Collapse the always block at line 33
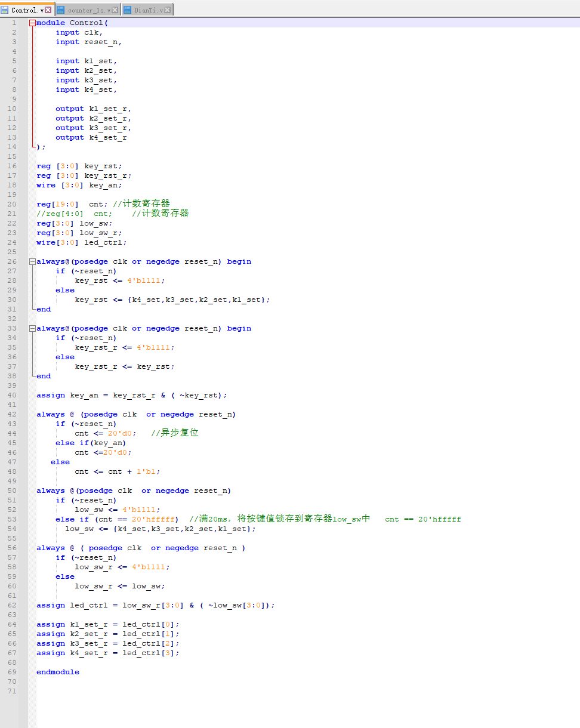The height and width of the screenshot is (728, 580). pos(32,328)
